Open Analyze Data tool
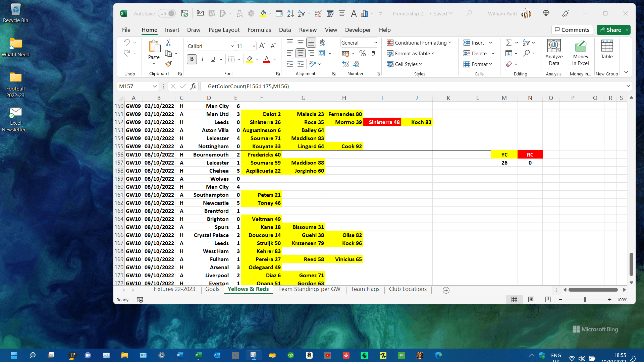Viewport: 644px width, 362px height. [x=554, y=53]
